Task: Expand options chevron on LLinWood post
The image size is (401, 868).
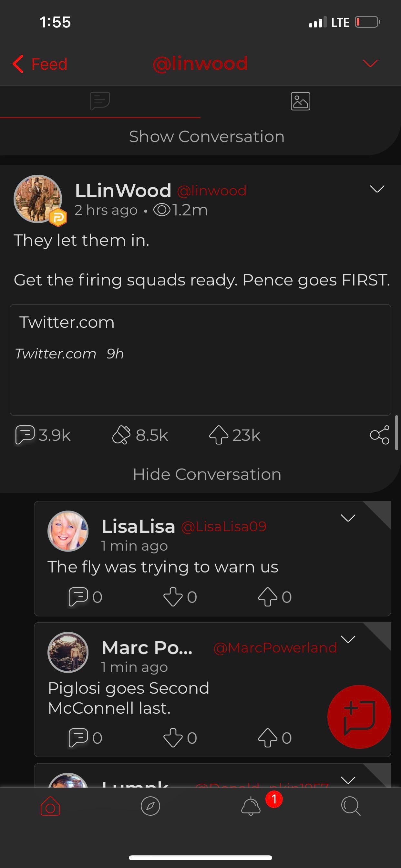Action: [377, 189]
